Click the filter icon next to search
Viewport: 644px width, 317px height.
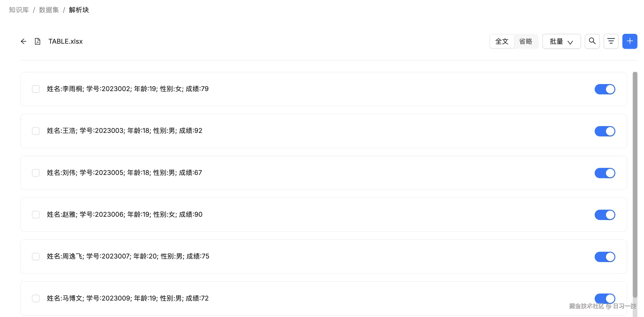(x=611, y=41)
